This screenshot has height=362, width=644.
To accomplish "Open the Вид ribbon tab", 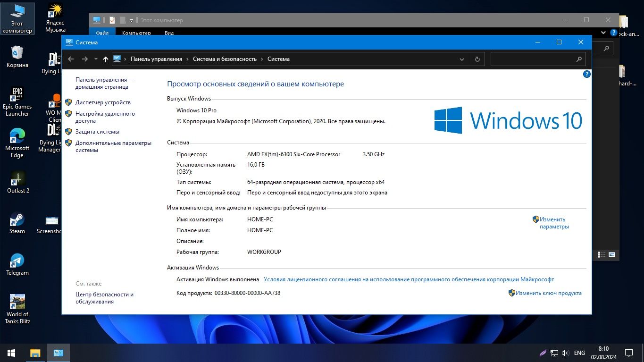I will (x=169, y=33).
